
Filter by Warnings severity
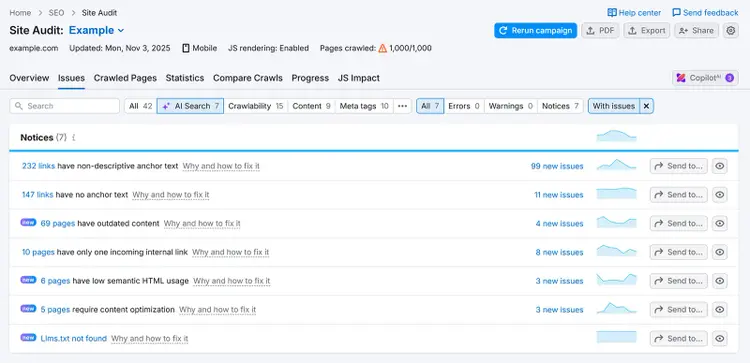tap(511, 106)
